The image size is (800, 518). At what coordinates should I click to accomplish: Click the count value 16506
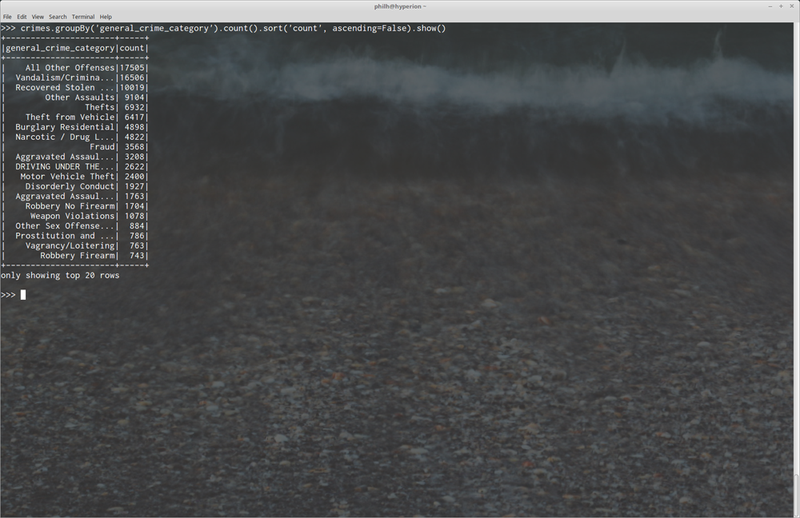point(132,78)
